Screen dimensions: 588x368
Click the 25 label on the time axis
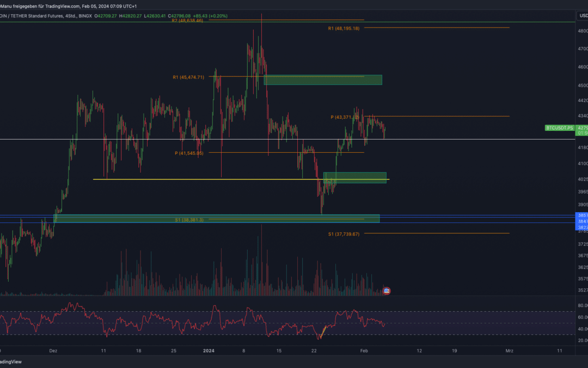[x=174, y=351]
